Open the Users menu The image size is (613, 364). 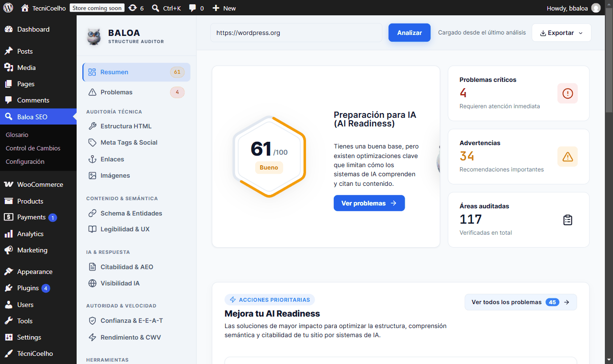tap(38, 305)
